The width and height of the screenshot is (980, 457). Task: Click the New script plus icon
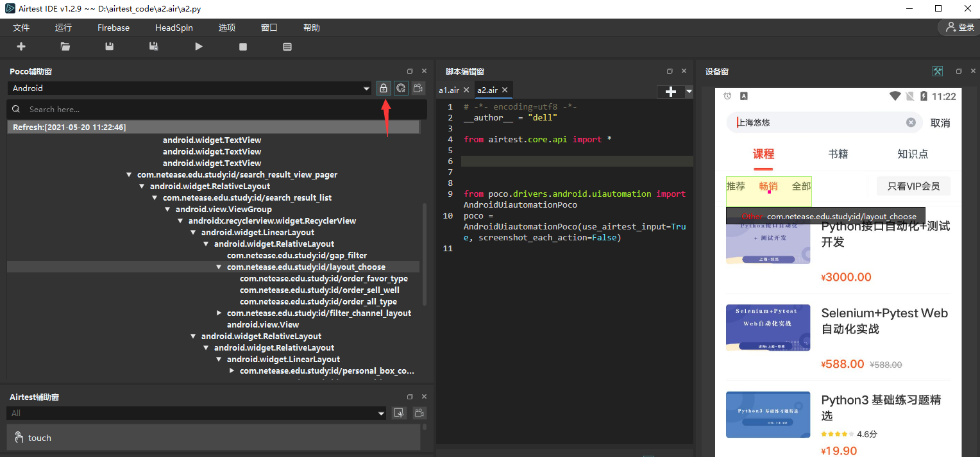point(21,47)
